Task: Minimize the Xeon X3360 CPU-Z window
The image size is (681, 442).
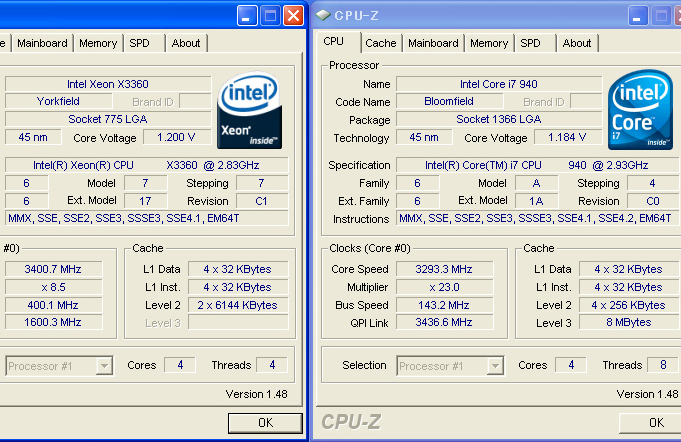Action: pyautogui.click(x=247, y=16)
